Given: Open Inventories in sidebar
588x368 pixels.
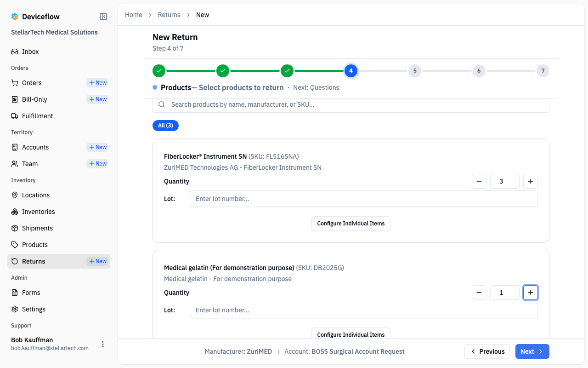Looking at the screenshot, I should (59, 212).
